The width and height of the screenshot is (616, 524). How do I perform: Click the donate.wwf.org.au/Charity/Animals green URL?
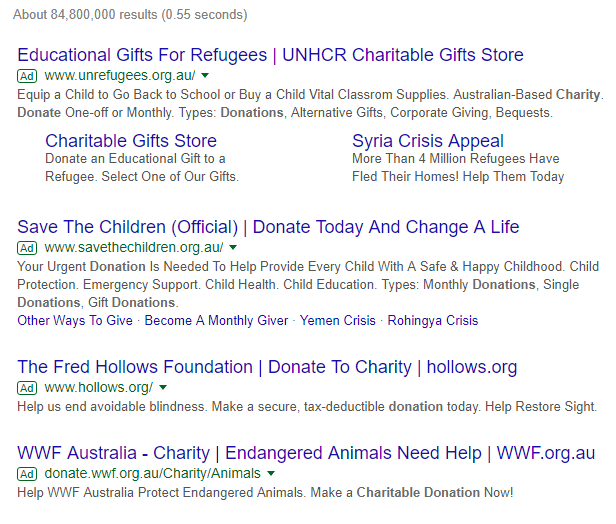click(152, 474)
